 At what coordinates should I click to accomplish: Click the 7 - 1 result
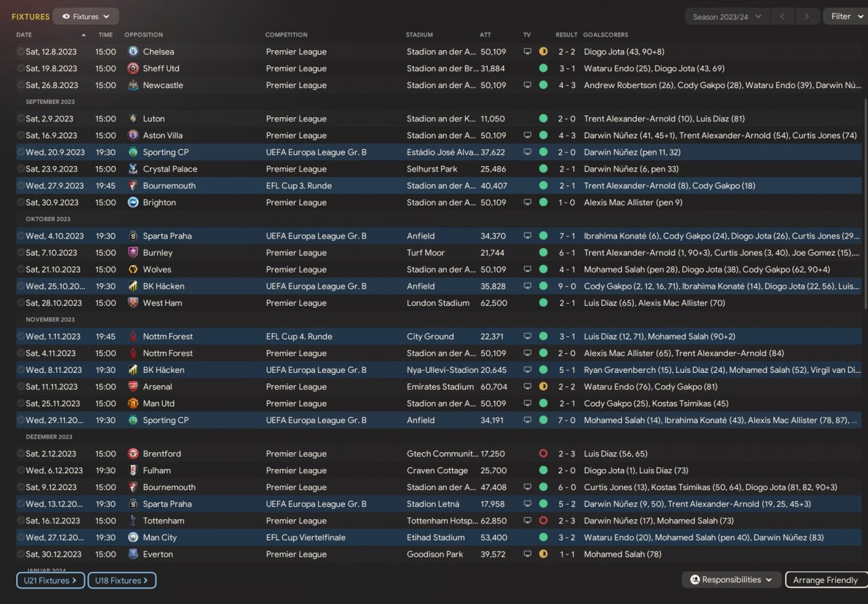click(567, 236)
